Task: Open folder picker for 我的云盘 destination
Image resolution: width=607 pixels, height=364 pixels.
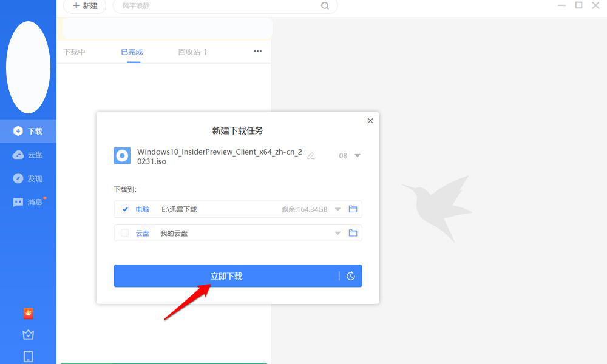Action: click(x=353, y=232)
